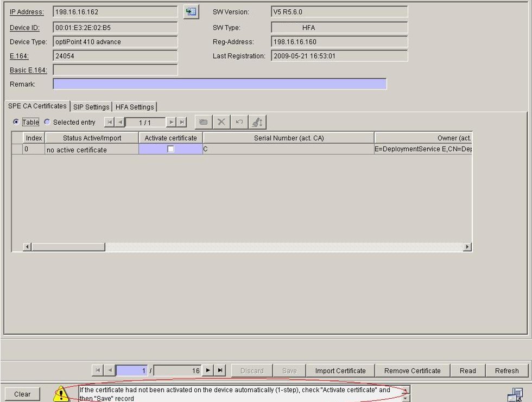
Task: Click the Serial Number (act. CA) column header
Action: [x=289, y=138]
